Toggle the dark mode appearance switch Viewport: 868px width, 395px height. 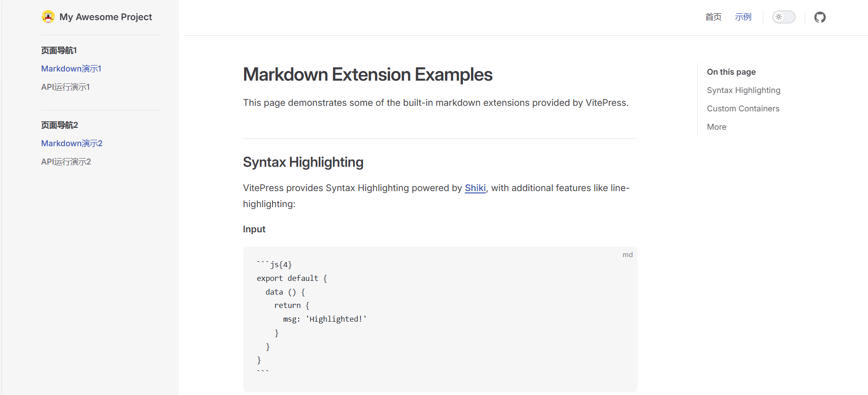pos(784,17)
